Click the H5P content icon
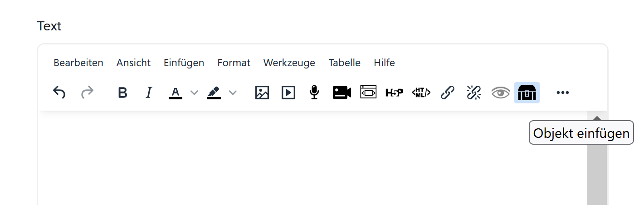Image resolution: width=644 pixels, height=205 pixels. coord(394,93)
